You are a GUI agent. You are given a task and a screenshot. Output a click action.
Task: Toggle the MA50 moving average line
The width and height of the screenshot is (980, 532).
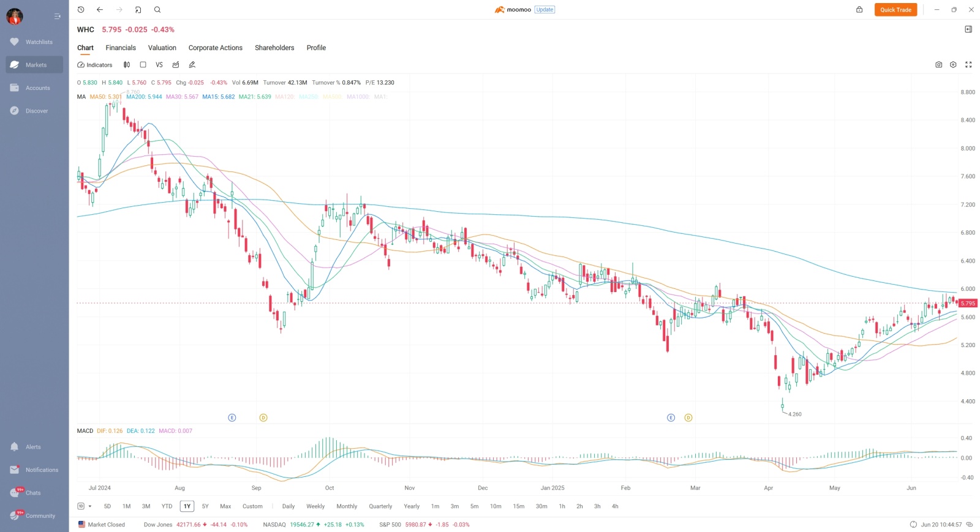click(106, 97)
